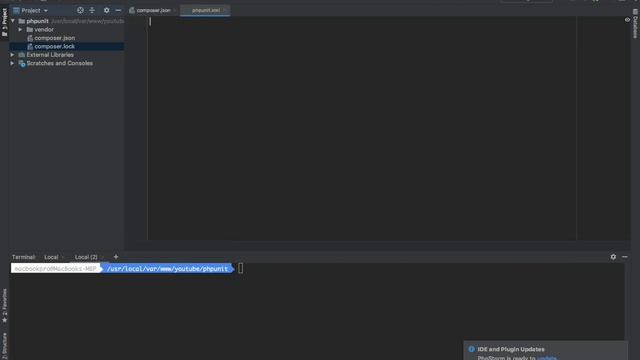
Task: Click in the empty editor text area
Action: click(362, 128)
